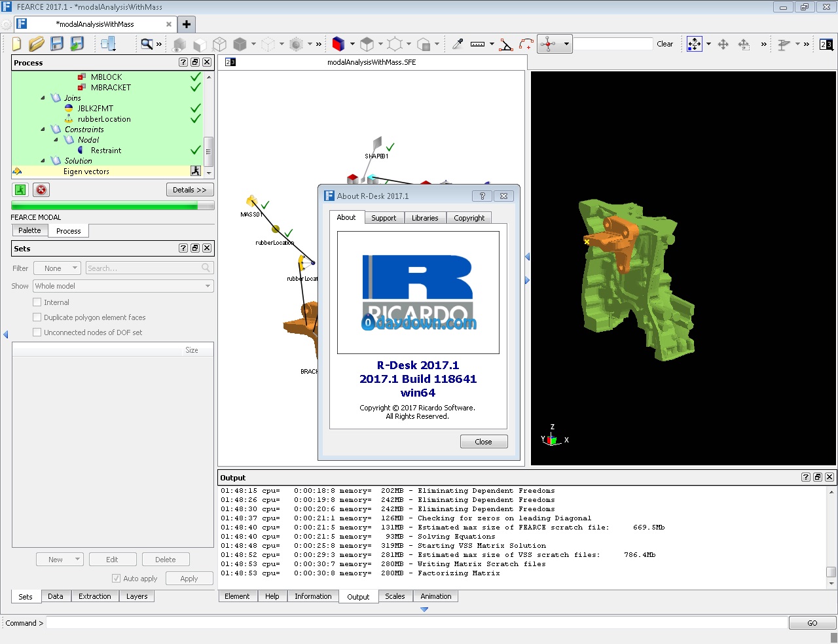Click the save-as floppy with green arrow icon
Screen dimensions: 838x644
[77, 44]
